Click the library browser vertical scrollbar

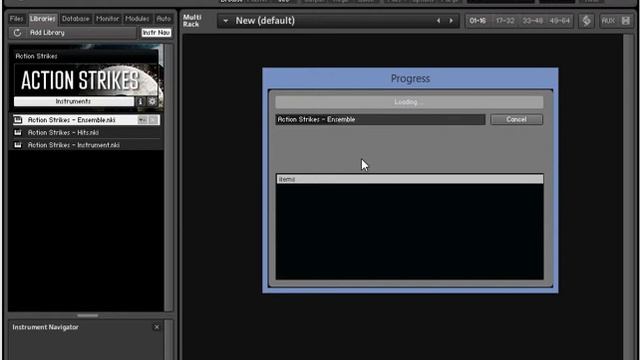pyautogui.click(x=168, y=178)
